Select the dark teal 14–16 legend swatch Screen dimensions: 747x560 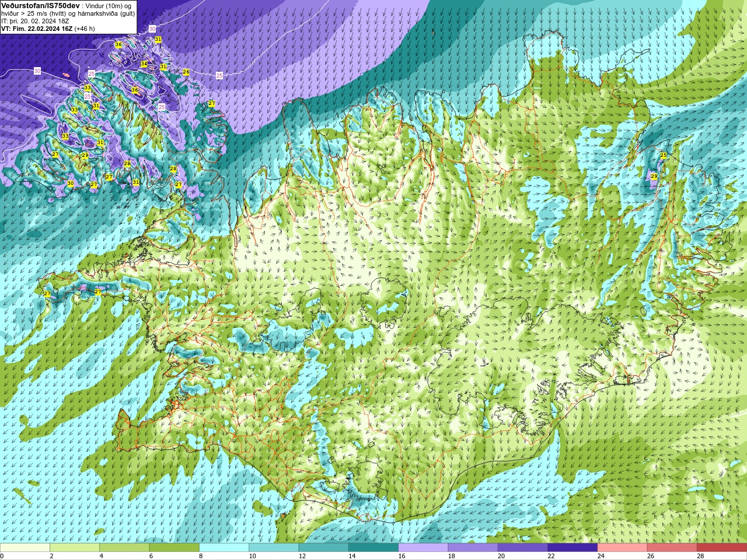(373, 548)
